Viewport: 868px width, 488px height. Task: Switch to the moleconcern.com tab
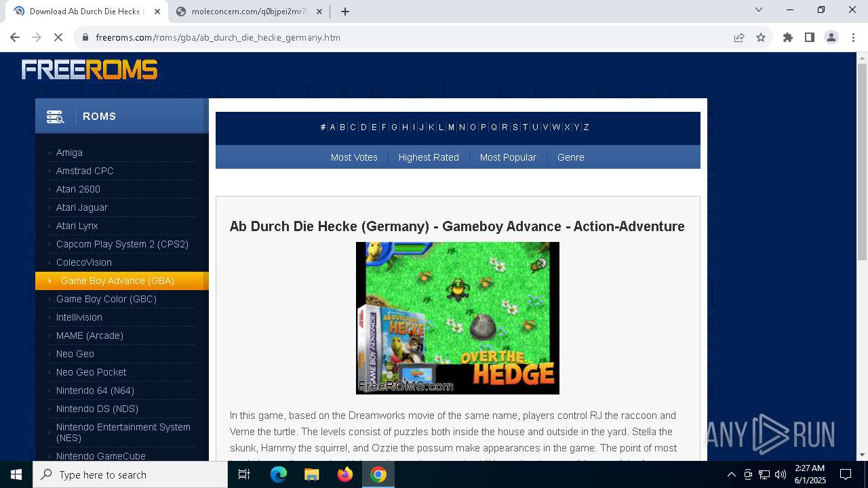[250, 12]
